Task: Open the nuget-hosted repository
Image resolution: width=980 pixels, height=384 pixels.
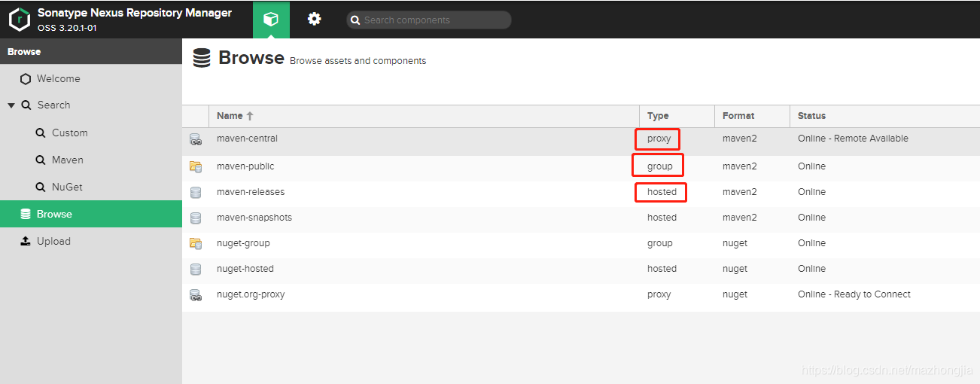Action: pyautogui.click(x=245, y=269)
